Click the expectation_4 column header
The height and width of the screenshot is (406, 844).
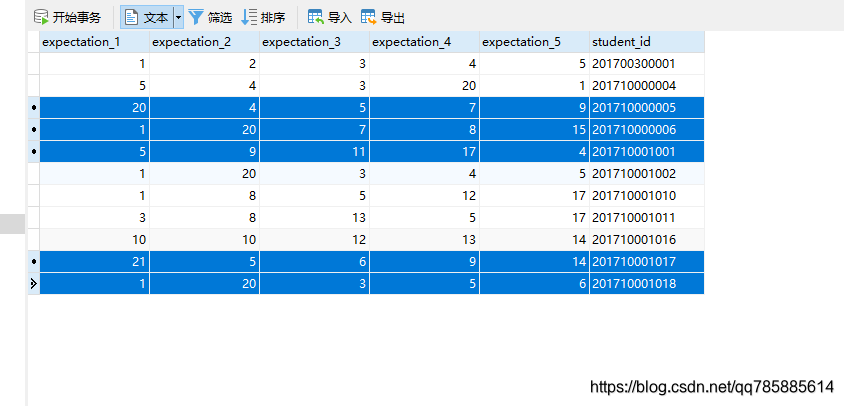click(425, 42)
